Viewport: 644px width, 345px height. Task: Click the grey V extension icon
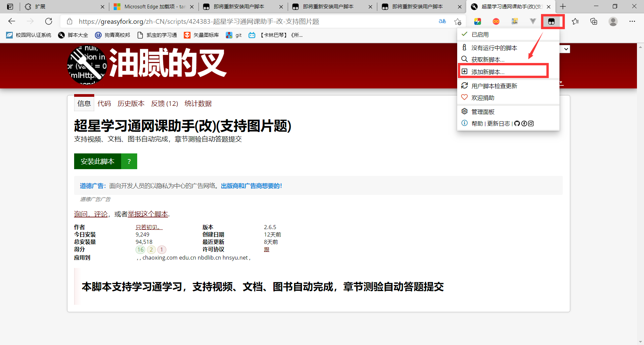pos(533,21)
